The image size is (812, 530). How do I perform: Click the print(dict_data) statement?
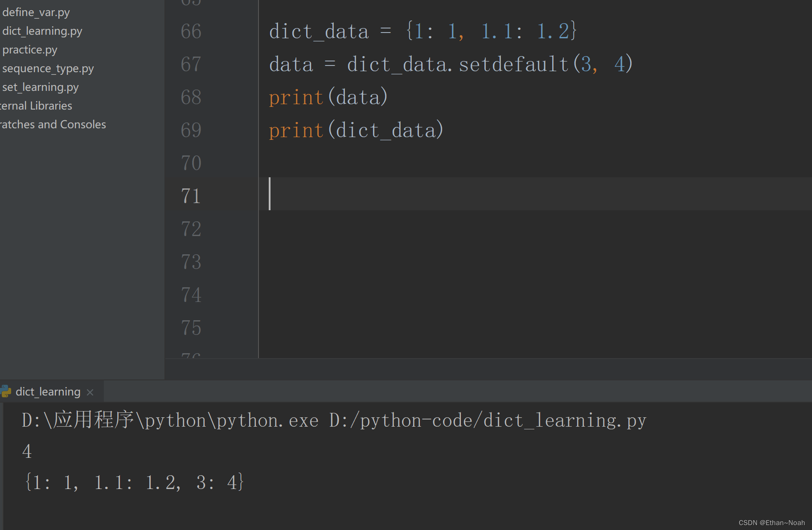click(x=356, y=130)
